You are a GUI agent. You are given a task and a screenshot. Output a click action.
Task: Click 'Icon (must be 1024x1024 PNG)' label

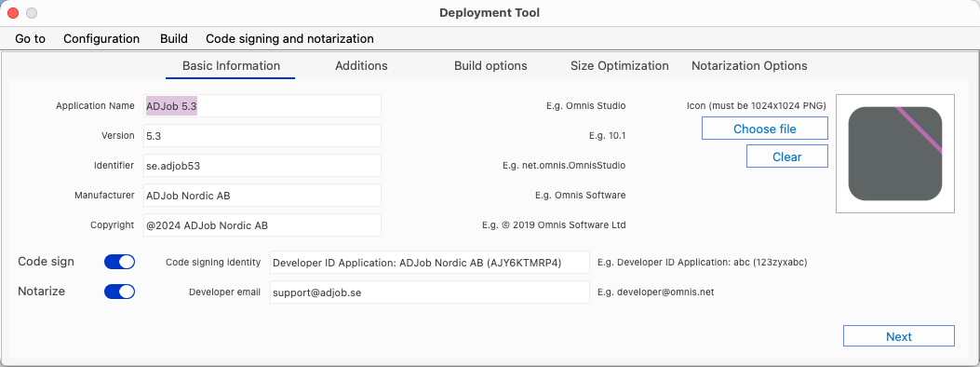click(757, 105)
